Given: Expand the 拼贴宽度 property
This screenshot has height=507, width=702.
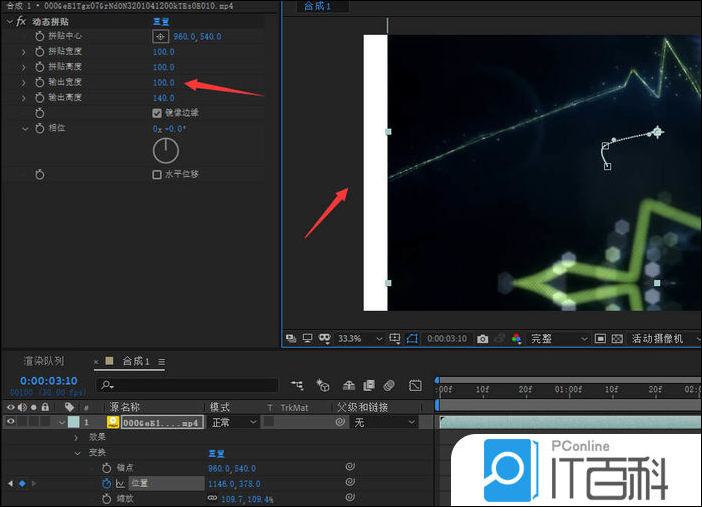Looking at the screenshot, I should tap(24, 51).
